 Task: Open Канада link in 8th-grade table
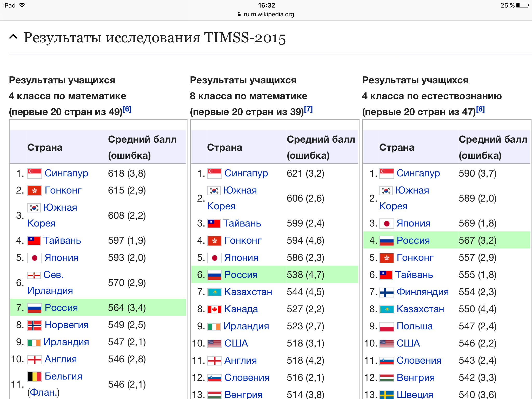click(241, 309)
